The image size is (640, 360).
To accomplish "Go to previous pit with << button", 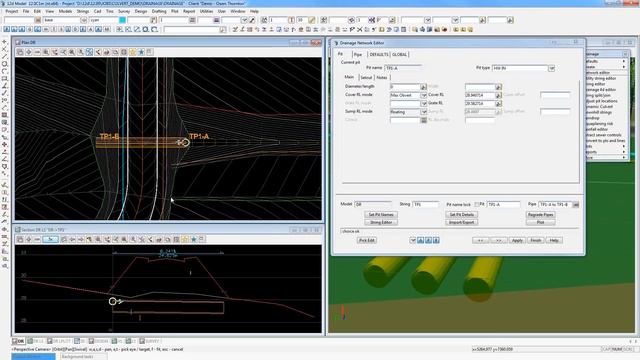I will tap(480, 240).
